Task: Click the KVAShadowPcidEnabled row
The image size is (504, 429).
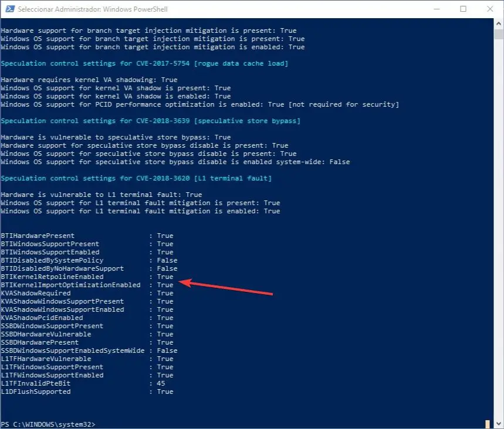Action: 87,318
